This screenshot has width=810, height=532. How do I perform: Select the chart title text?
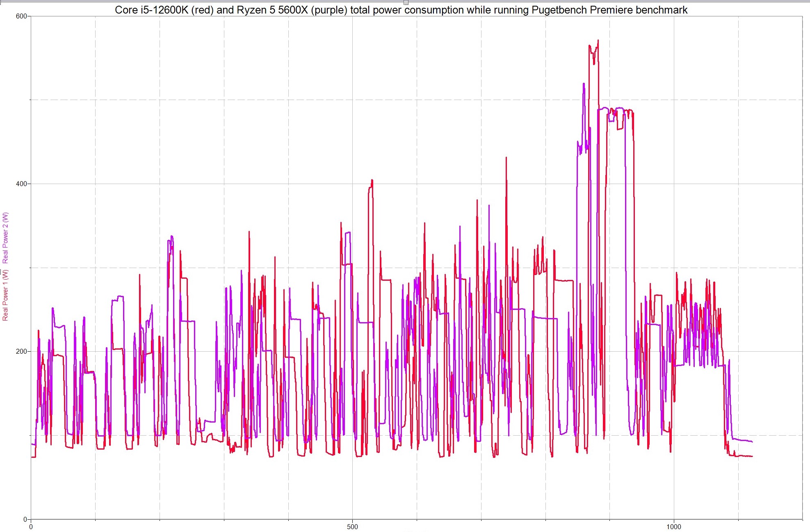click(401, 10)
